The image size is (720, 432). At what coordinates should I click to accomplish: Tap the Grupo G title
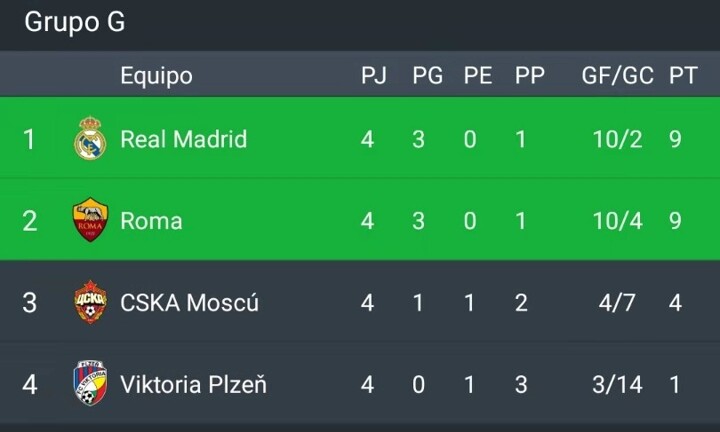[x=74, y=22]
